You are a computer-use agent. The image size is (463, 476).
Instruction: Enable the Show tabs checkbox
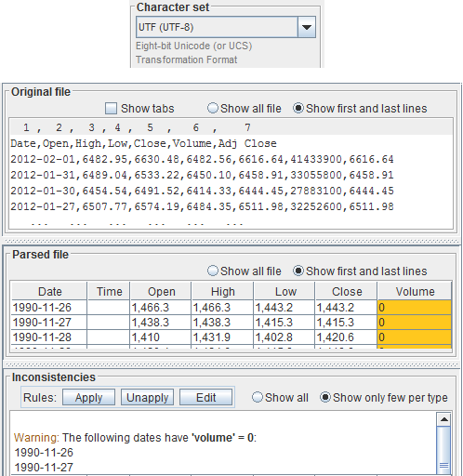(111, 109)
